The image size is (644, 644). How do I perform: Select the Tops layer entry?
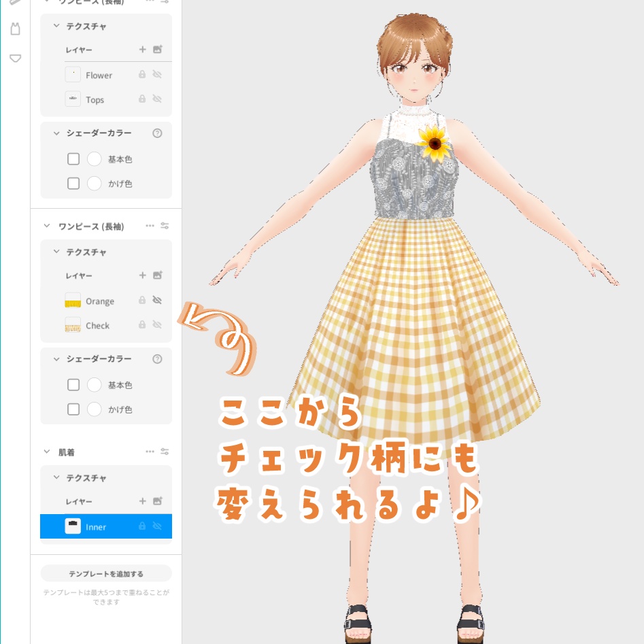click(x=95, y=99)
